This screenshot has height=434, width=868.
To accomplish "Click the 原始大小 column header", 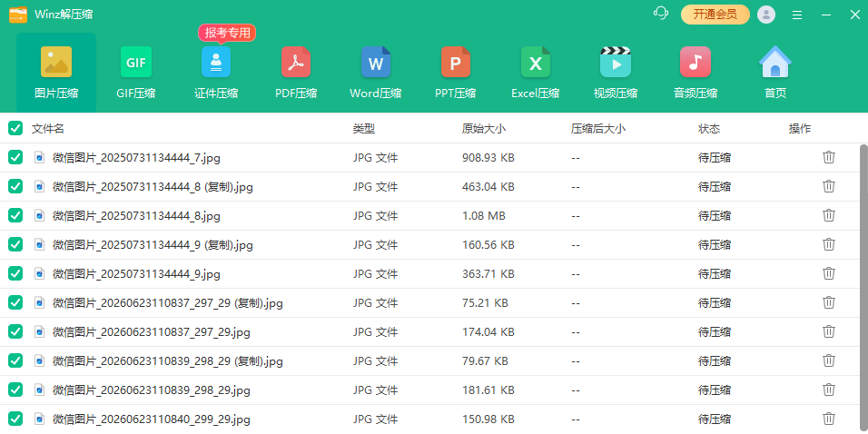I will coord(484,129).
